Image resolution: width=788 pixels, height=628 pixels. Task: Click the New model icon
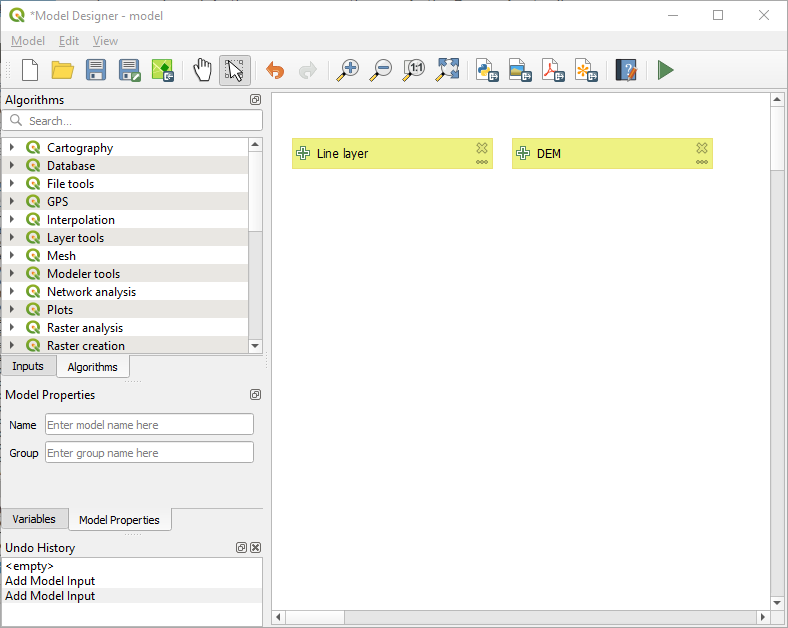point(30,70)
